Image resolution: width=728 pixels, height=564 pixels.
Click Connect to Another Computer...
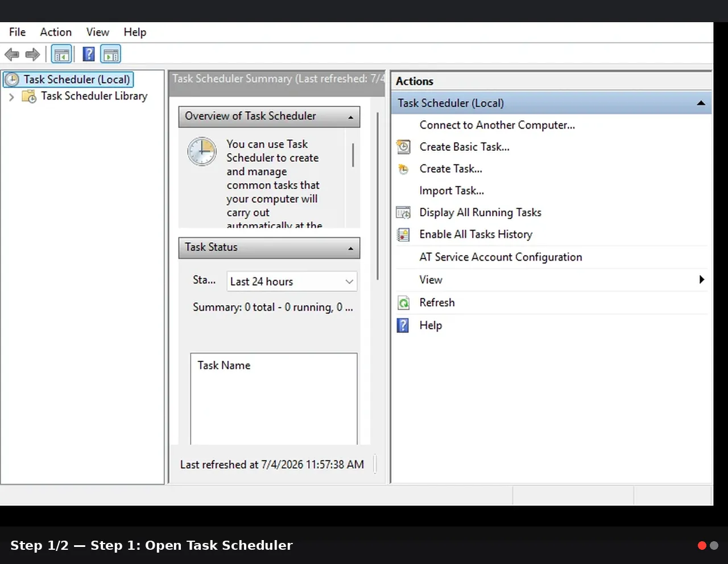tap(497, 125)
